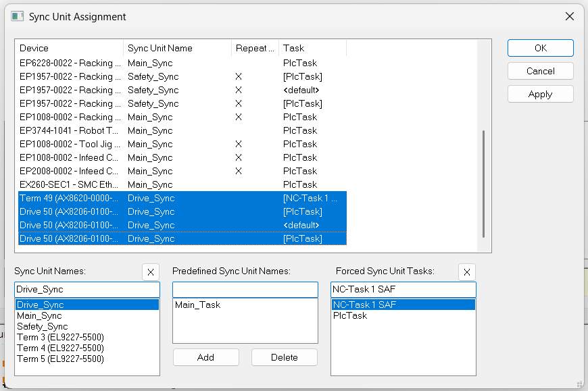Select the EP2008-0002 - Infeed C... row
Screen dimensions: 588x391
tap(182, 171)
